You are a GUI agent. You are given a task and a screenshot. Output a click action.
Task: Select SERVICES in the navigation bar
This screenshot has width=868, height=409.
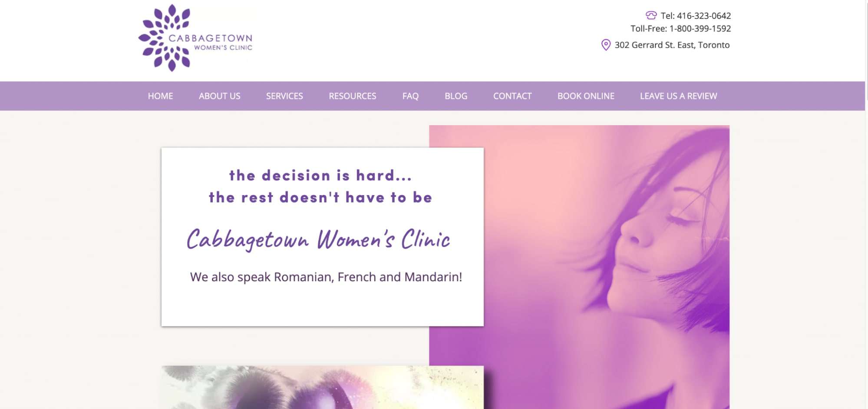coord(284,96)
